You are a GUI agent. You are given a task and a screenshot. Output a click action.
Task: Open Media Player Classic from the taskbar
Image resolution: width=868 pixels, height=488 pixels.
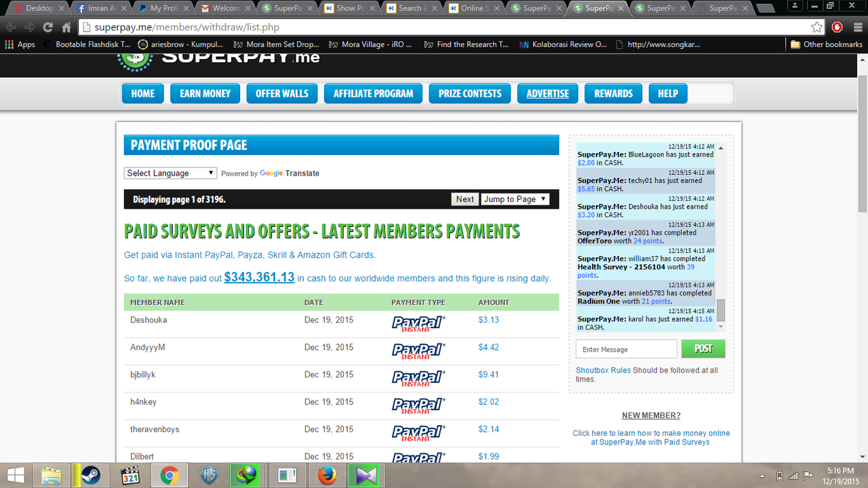[x=130, y=475]
